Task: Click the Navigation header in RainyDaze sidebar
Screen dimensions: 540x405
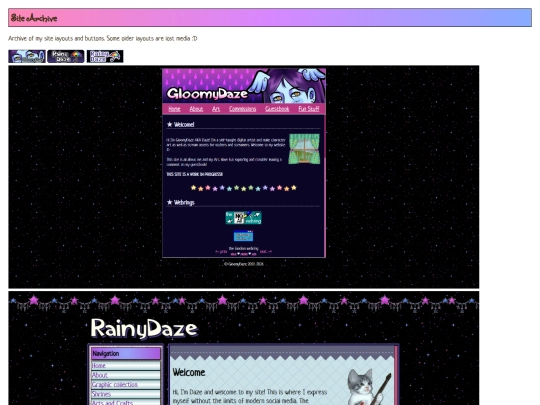Action: (126, 354)
